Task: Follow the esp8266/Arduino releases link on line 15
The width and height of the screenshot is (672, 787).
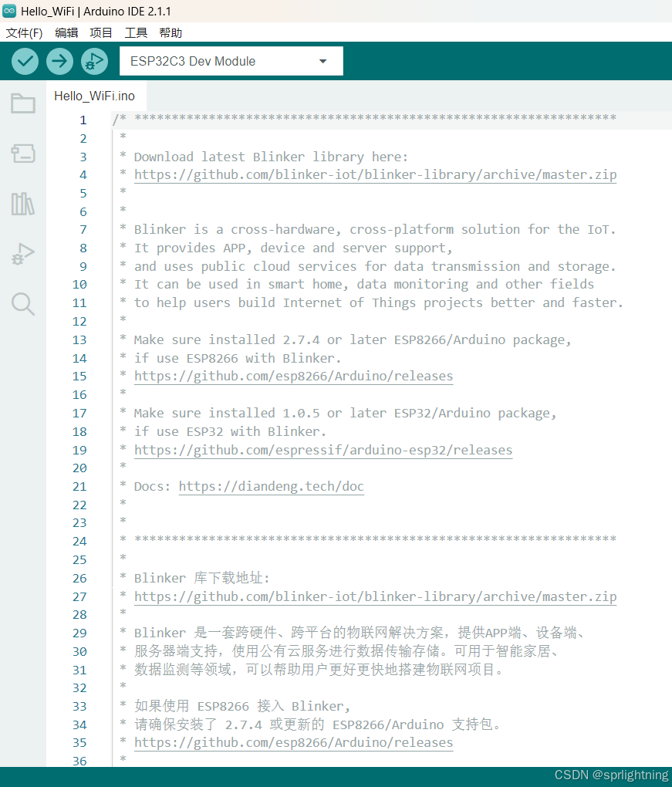Action: (x=294, y=376)
